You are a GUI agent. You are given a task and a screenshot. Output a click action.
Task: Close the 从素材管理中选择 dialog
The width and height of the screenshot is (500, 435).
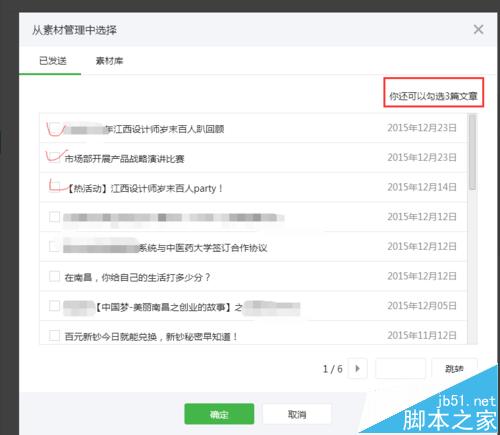coord(478,29)
